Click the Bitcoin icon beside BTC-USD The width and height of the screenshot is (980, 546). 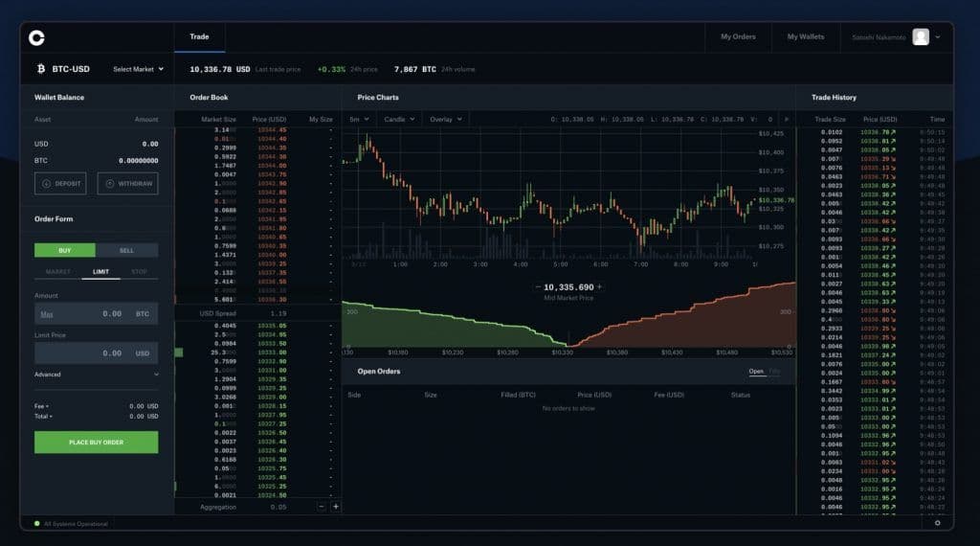(x=40, y=69)
